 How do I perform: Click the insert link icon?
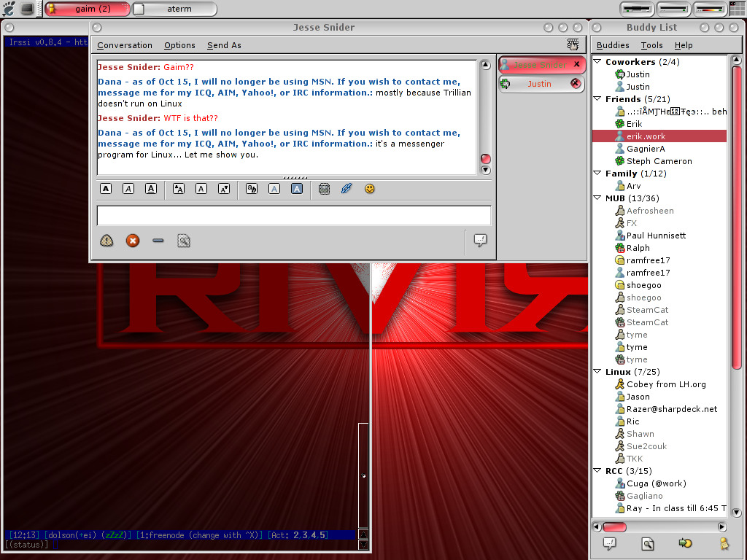[347, 189]
